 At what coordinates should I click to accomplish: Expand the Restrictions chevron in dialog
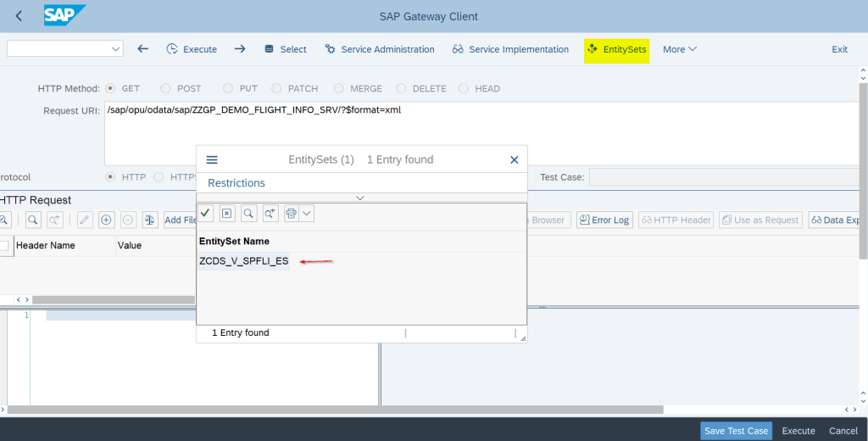tap(360, 198)
